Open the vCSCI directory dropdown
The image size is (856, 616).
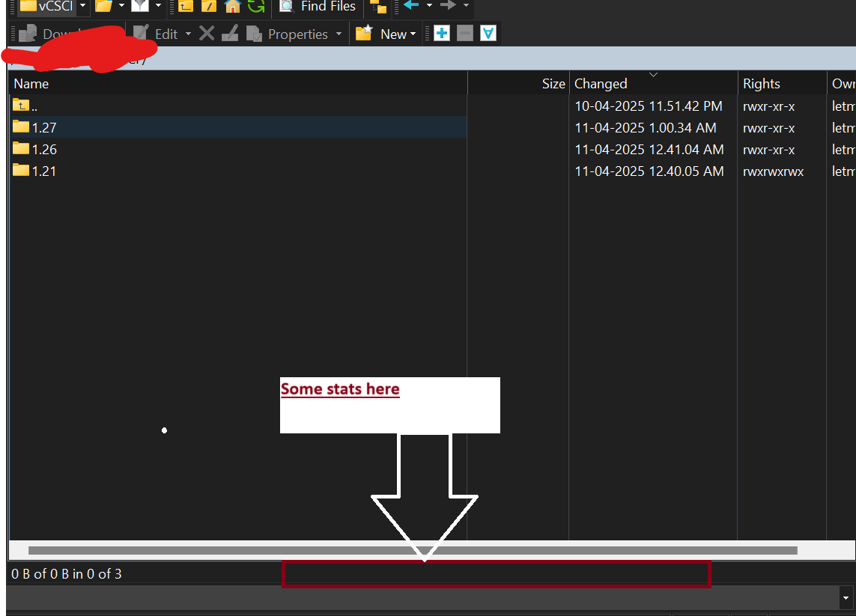pyautogui.click(x=82, y=7)
